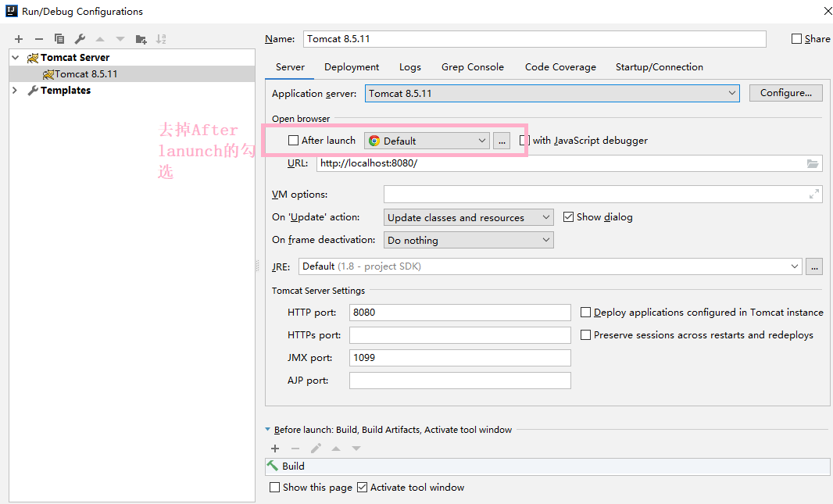Click in the AJP port field

[x=460, y=381]
